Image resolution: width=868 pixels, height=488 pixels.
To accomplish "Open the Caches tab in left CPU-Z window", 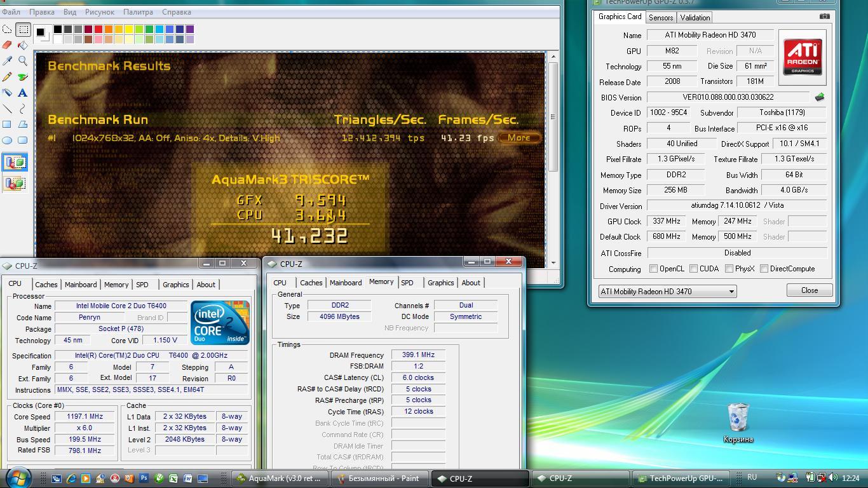I will (46, 285).
